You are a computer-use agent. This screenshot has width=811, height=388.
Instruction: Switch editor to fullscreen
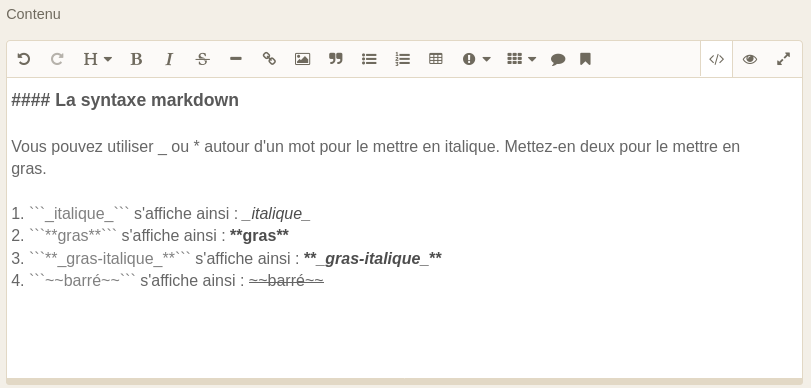784,59
